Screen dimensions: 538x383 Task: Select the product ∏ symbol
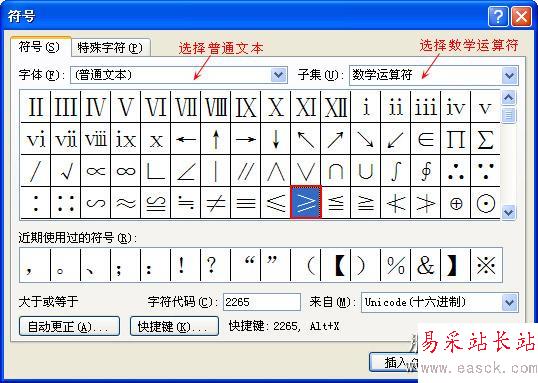click(x=456, y=139)
